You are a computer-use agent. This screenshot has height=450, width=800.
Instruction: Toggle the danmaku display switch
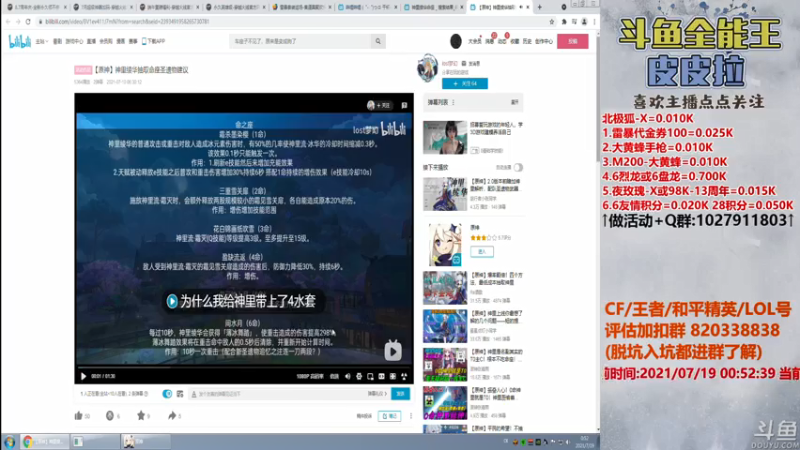pos(167,394)
